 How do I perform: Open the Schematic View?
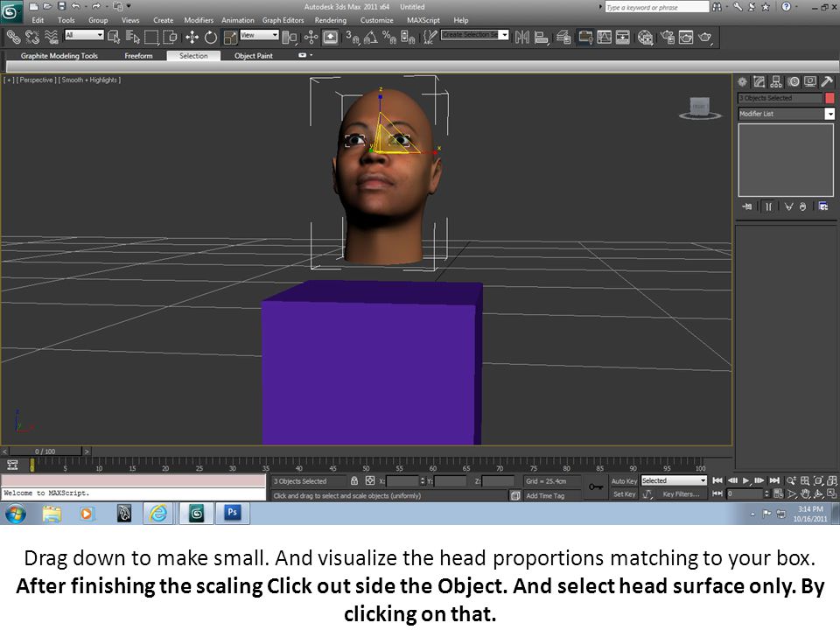click(623, 37)
